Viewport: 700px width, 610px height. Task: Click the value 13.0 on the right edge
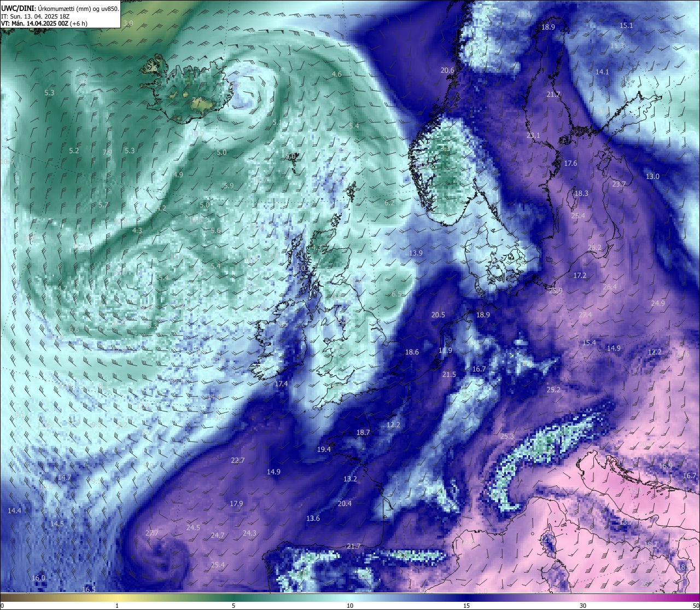tap(652, 177)
